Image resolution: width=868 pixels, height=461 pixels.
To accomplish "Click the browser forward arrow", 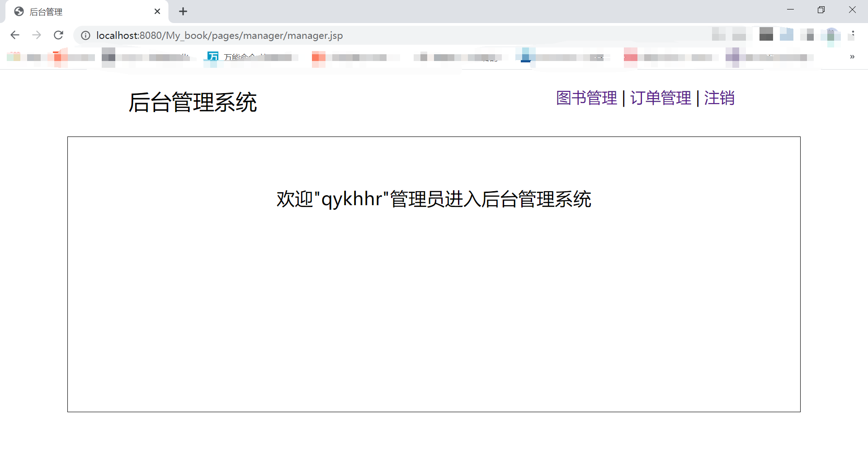I will click(37, 35).
